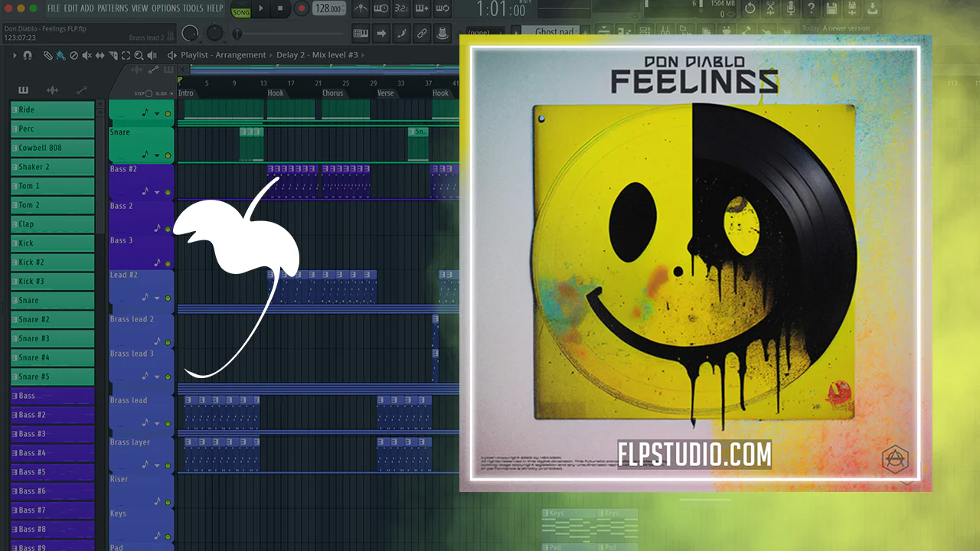Toggle loop recording icon
The image size is (980, 551).
coord(442,8)
